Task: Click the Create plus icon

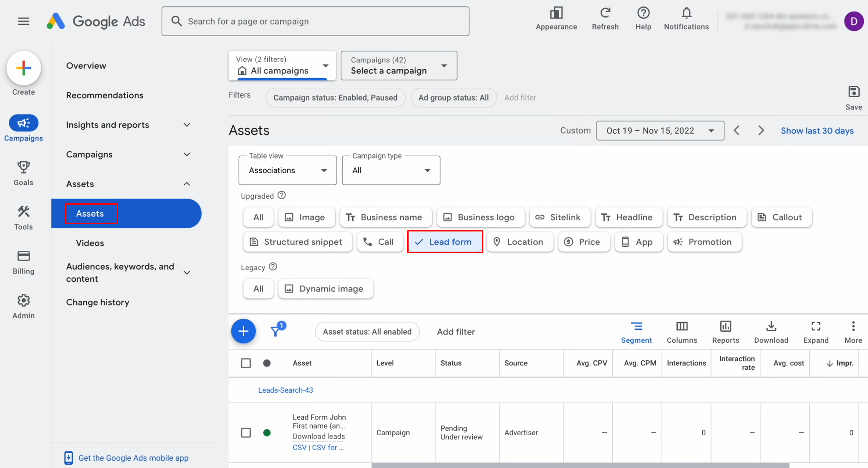Action: (x=24, y=68)
